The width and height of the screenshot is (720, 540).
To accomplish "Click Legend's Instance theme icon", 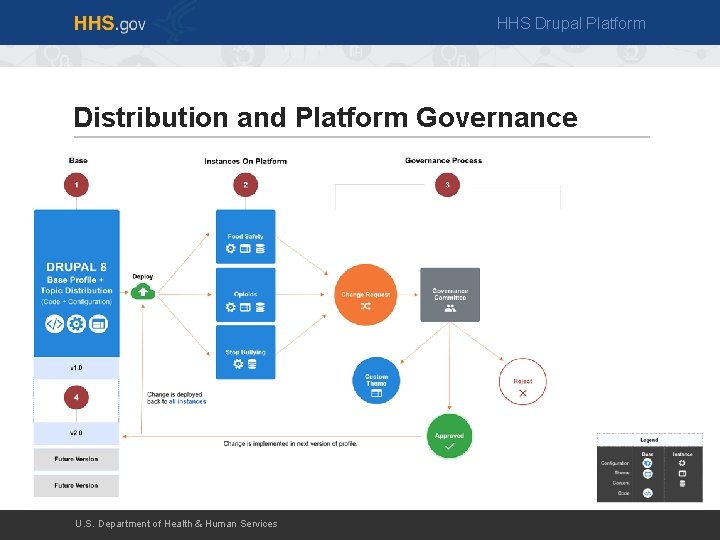I will [682, 473].
